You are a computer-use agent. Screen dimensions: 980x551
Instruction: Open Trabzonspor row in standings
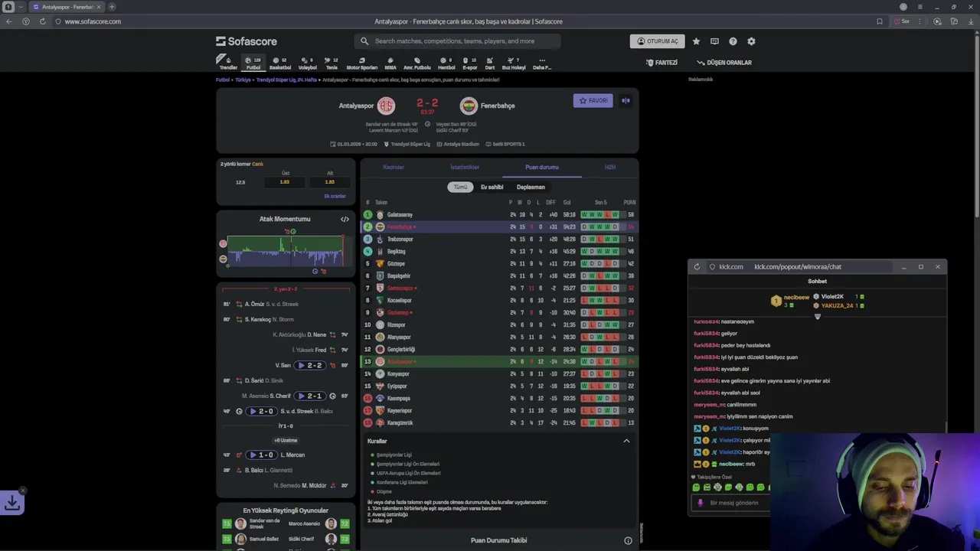pos(499,240)
